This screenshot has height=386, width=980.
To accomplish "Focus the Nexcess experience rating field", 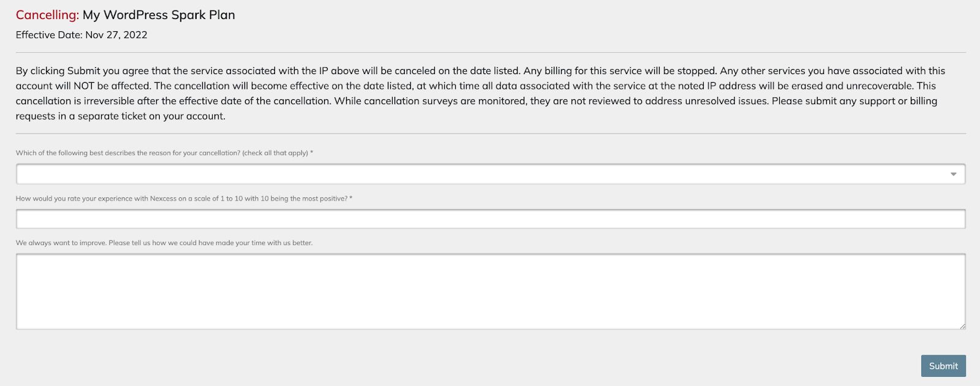I will 490,219.
